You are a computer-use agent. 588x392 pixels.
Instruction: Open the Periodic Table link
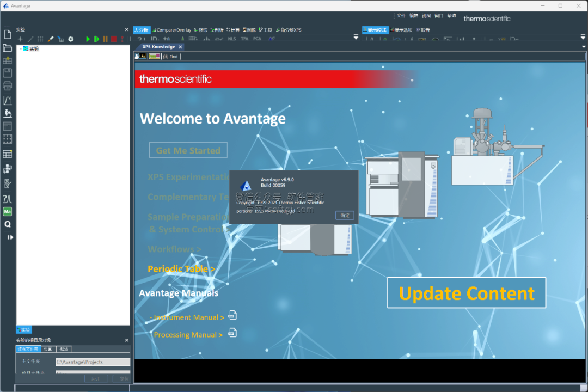point(181,269)
